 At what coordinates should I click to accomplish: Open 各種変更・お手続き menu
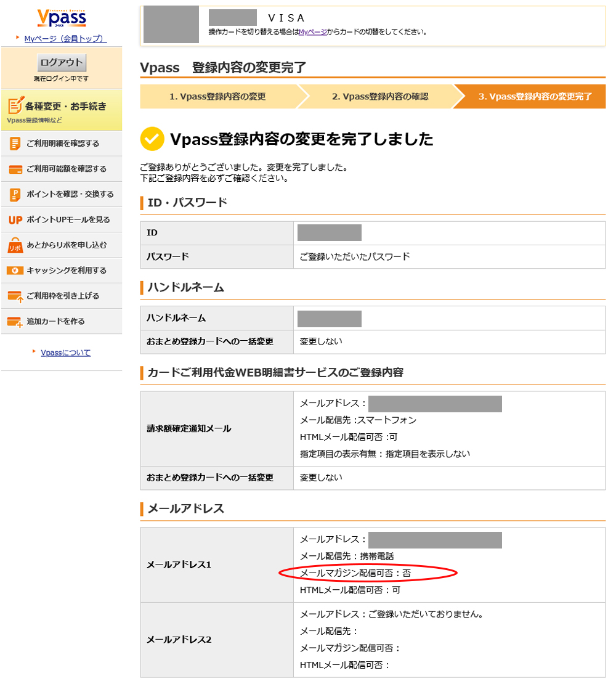62,110
